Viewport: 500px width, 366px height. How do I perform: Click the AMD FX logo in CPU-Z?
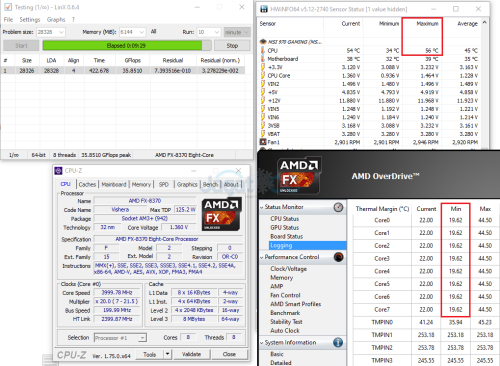[221, 214]
